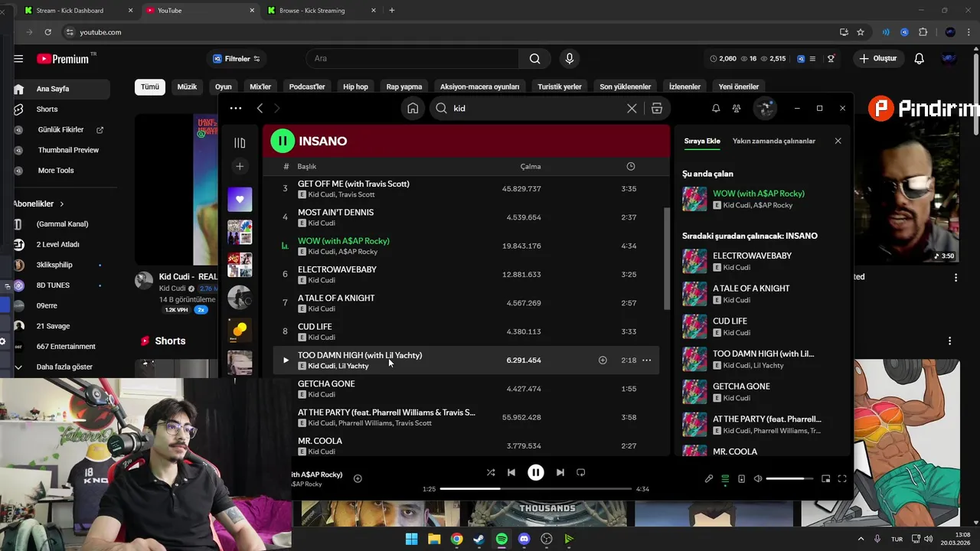This screenshot has height=551, width=980.
Task: Run YouTube search with magnifier button
Action: (535, 59)
